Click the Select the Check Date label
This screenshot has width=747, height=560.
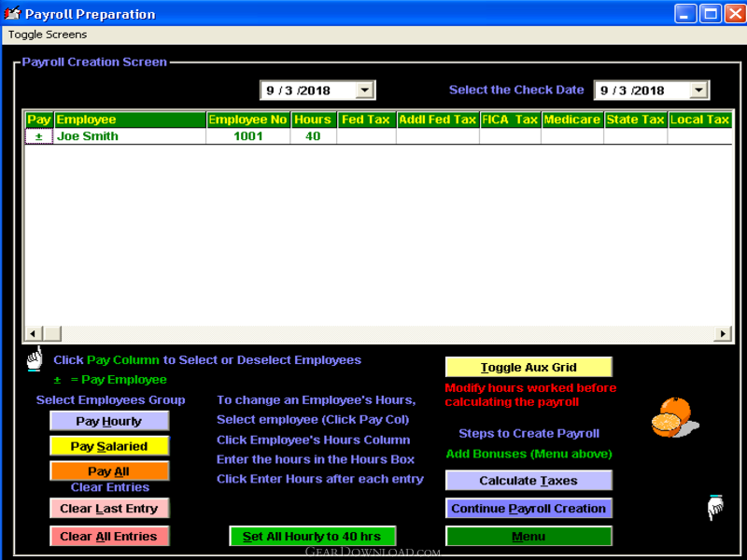point(516,90)
